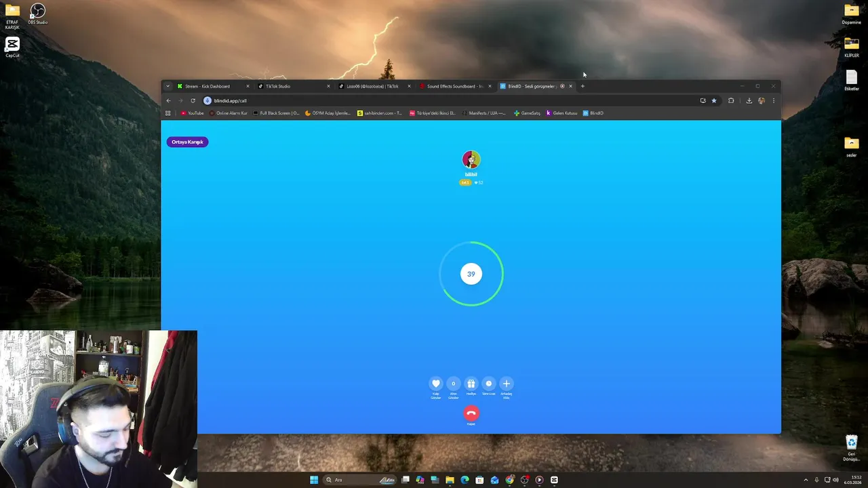
Task: Open the Geri Dönüşüm recycle bin
Action: tap(851, 447)
